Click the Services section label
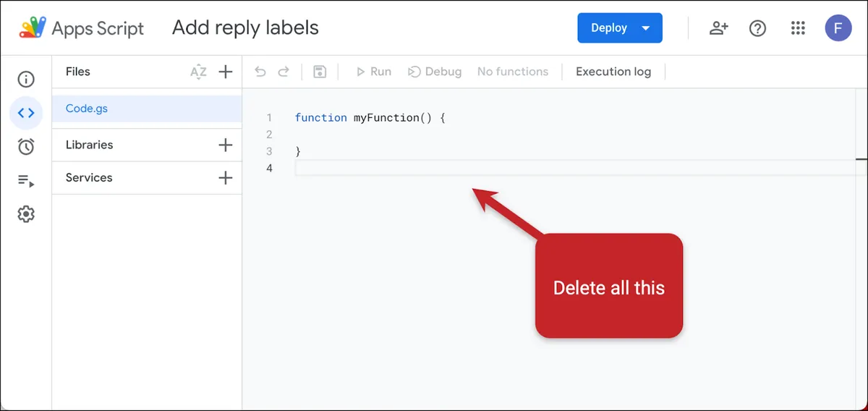868x411 pixels. [89, 177]
